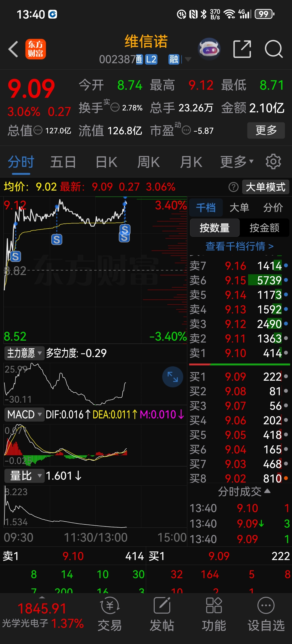Tap the MACD histogram chart
The height and width of the screenshot is (644, 292).
(95, 445)
